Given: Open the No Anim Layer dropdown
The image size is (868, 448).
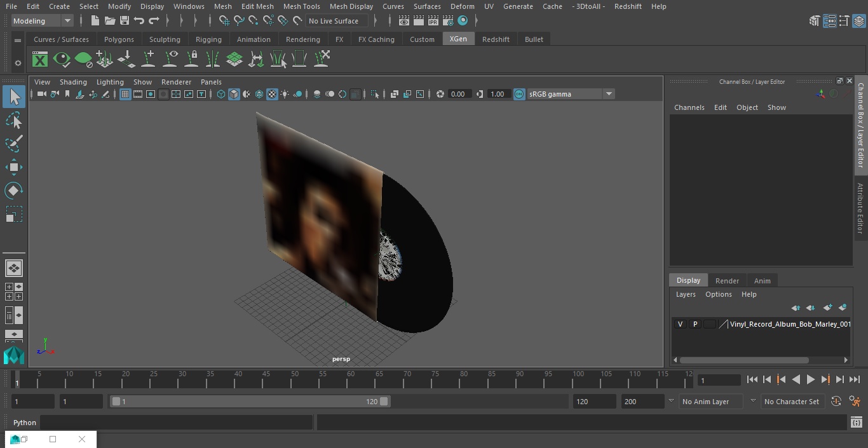Looking at the screenshot, I should coord(710,402).
